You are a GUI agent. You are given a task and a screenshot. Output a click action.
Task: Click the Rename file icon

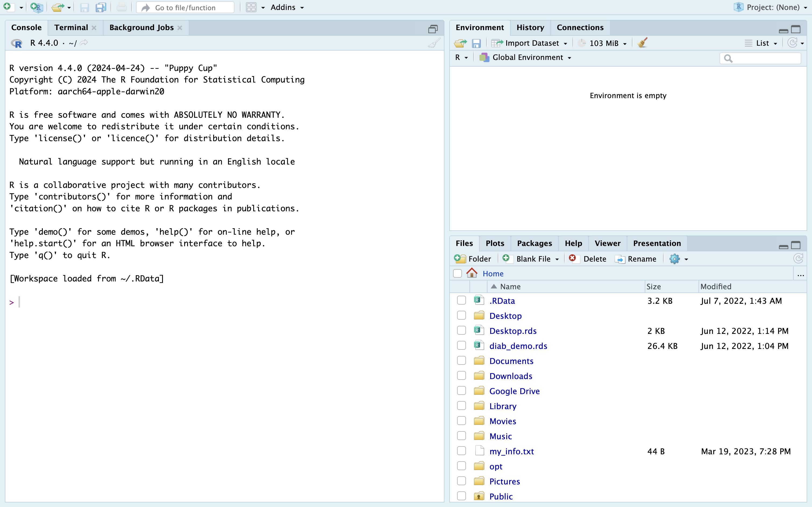tap(620, 259)
